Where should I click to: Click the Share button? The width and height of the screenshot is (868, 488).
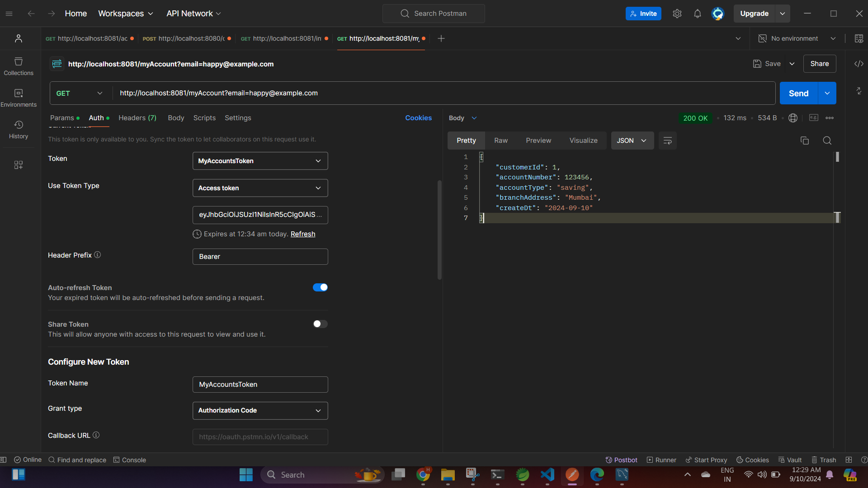tap(819, 64)
